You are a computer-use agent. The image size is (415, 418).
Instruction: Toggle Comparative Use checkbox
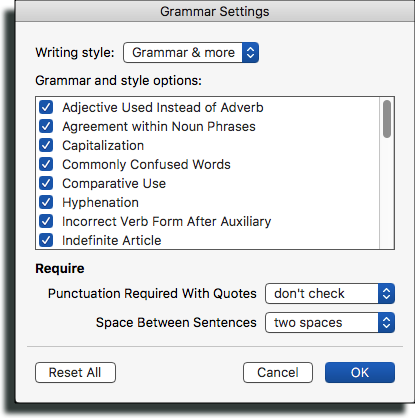tap(46, 183)
